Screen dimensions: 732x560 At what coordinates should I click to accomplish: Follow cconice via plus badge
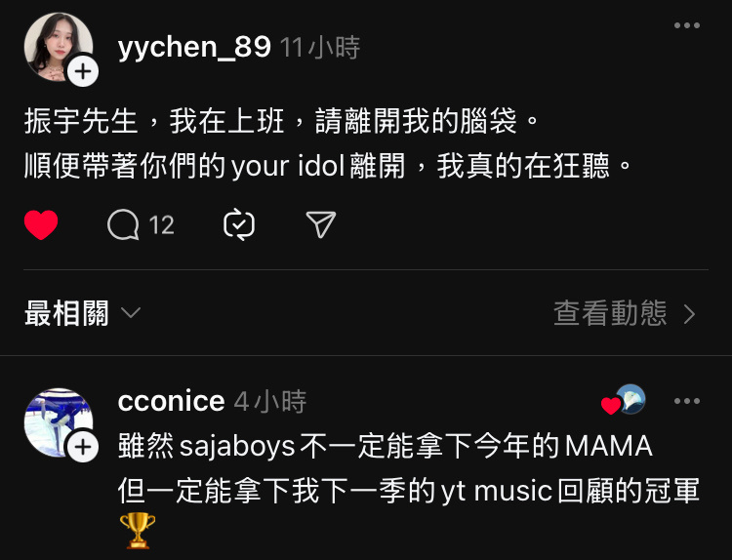pos(83,447)
